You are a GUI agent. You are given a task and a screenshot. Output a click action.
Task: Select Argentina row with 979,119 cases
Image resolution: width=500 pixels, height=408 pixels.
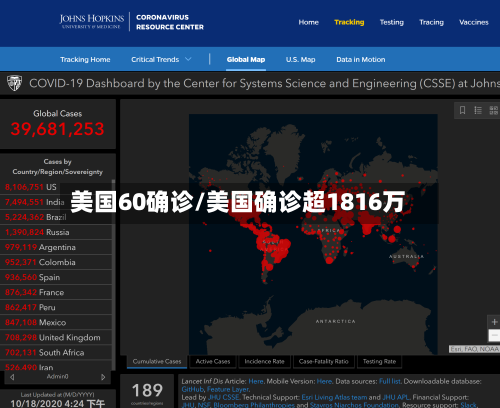tap(56, 247)
